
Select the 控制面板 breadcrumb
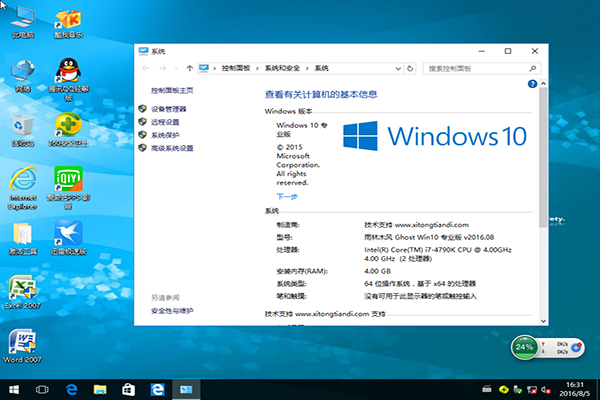(x=236, y=68)
